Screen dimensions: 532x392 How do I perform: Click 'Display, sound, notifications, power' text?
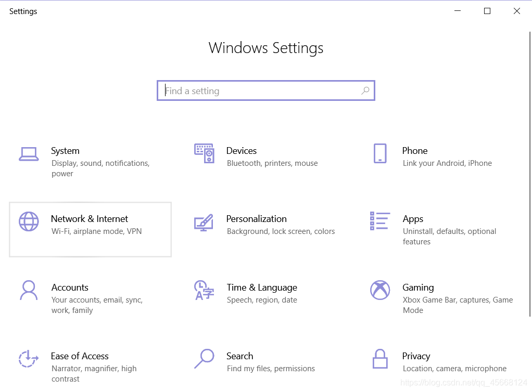click(101, 168)
